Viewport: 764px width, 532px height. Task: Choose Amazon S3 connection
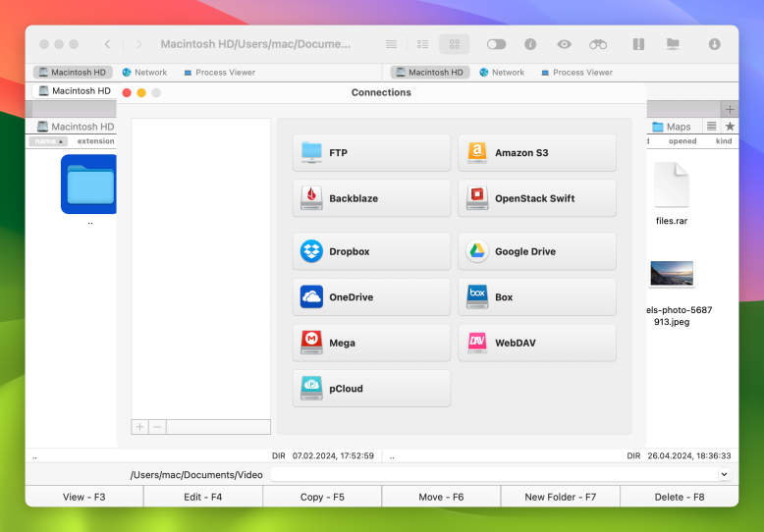point(537,153)
